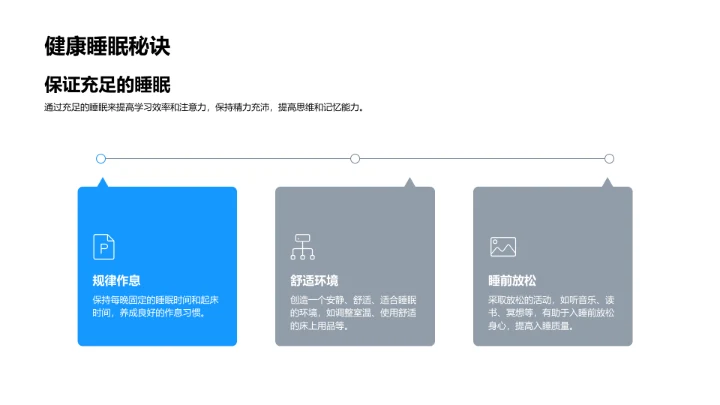
Task: Click timeline line between middle and last markers
Action: click(x=482, y=158)
